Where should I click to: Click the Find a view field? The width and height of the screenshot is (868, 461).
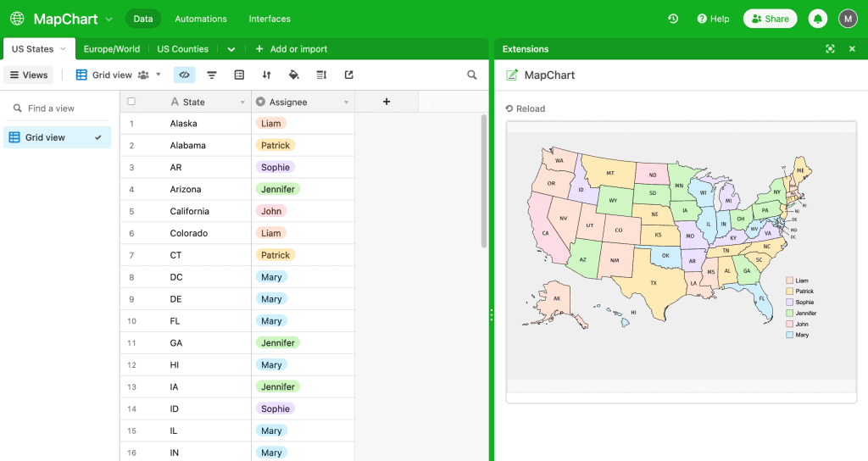point(57,108)
